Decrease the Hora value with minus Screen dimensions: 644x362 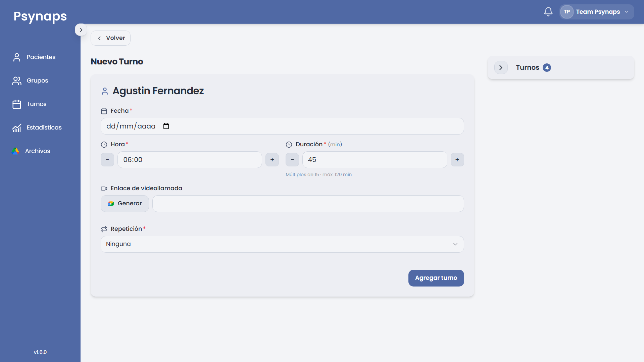(107, 160)
